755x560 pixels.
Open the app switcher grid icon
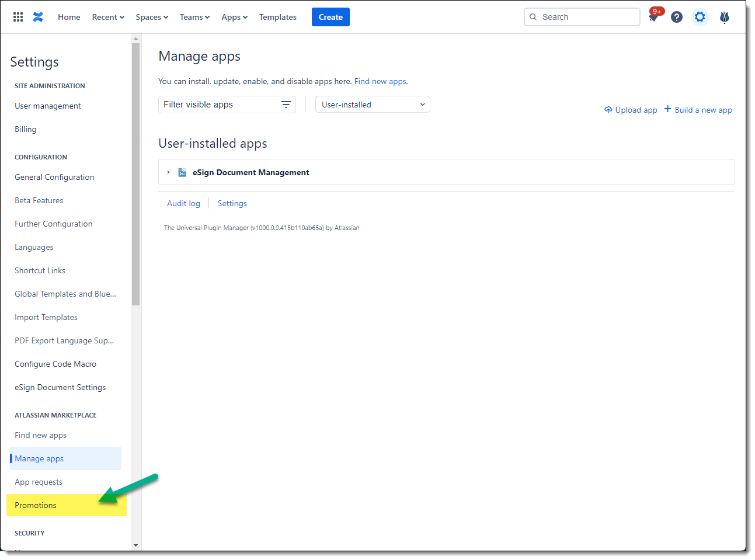[x=18, y=17]
